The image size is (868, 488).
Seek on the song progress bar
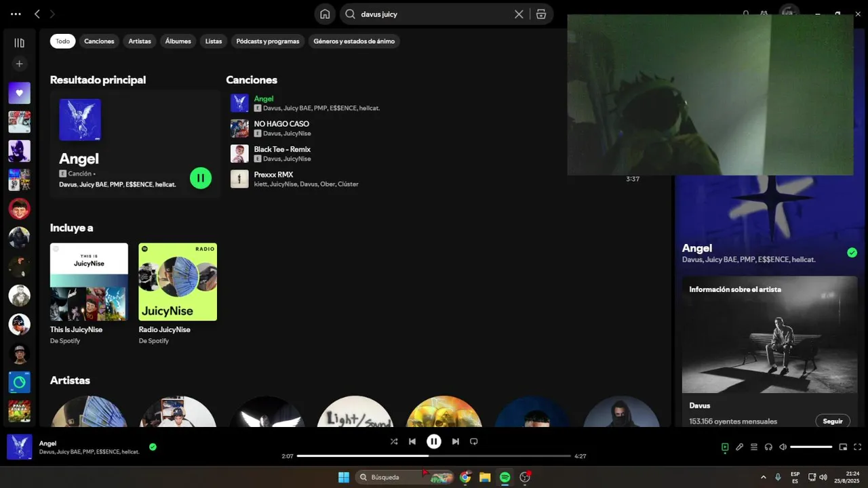point(434,456)
